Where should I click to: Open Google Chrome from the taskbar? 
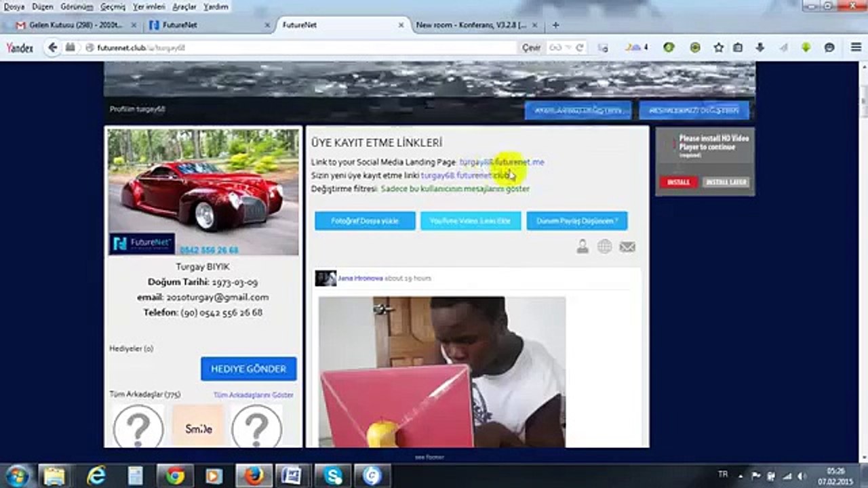pyautogui.click(x=175, y=476)
